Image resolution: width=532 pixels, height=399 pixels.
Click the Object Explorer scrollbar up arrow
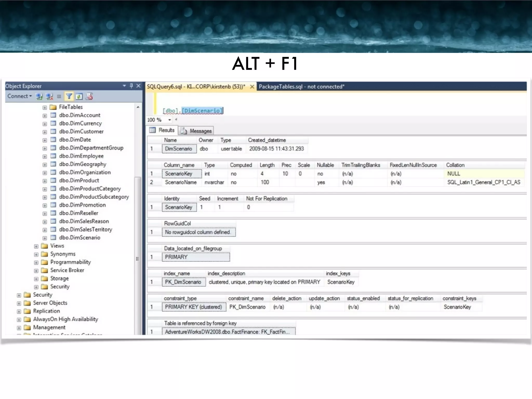click(138, 107)
